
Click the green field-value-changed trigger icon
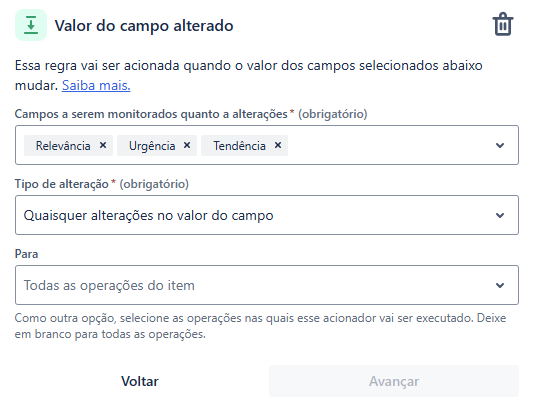coord(31,25)
